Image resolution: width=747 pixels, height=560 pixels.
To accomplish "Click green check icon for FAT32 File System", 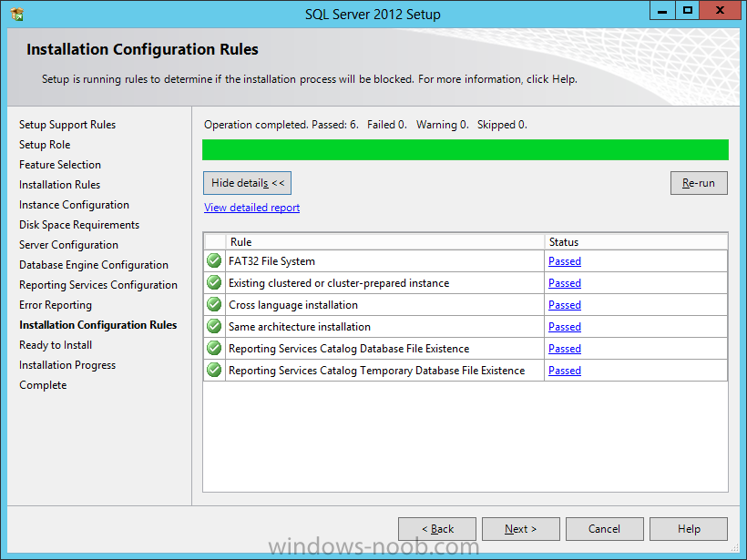I will pyautogui.click(x=214, y=261).
